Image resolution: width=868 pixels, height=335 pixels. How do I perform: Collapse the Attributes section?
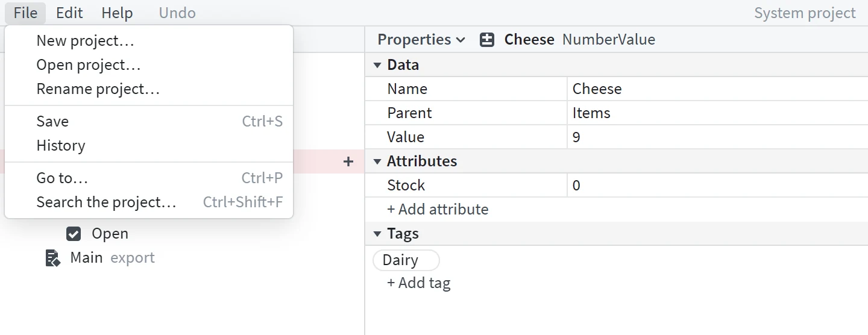(x=377, y=161)
